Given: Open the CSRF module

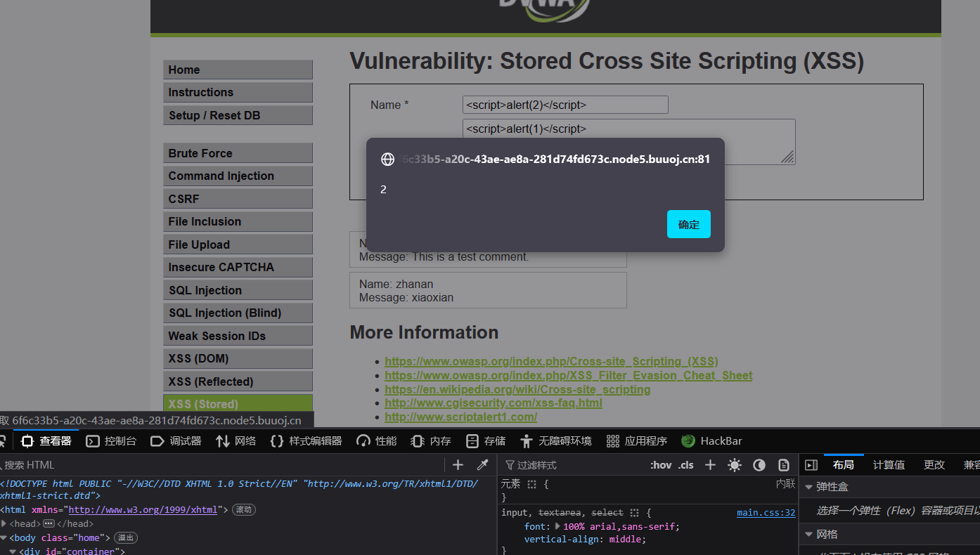Looking at the screenshot, I should point(238,199).
